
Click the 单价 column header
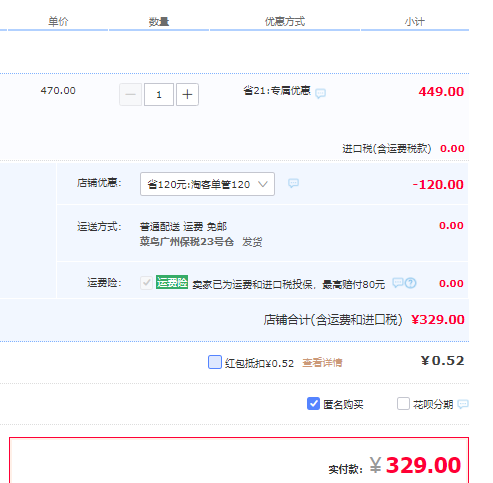58,22
